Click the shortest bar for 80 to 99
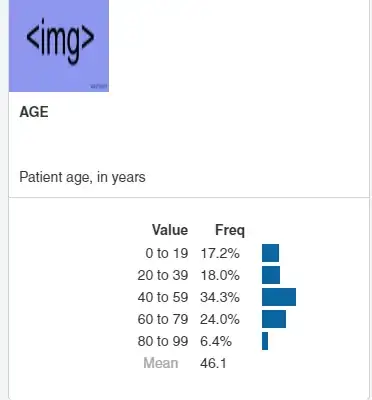Image resolution: width=372 pixels, height=400 pixels. click(x=265, y=341)
